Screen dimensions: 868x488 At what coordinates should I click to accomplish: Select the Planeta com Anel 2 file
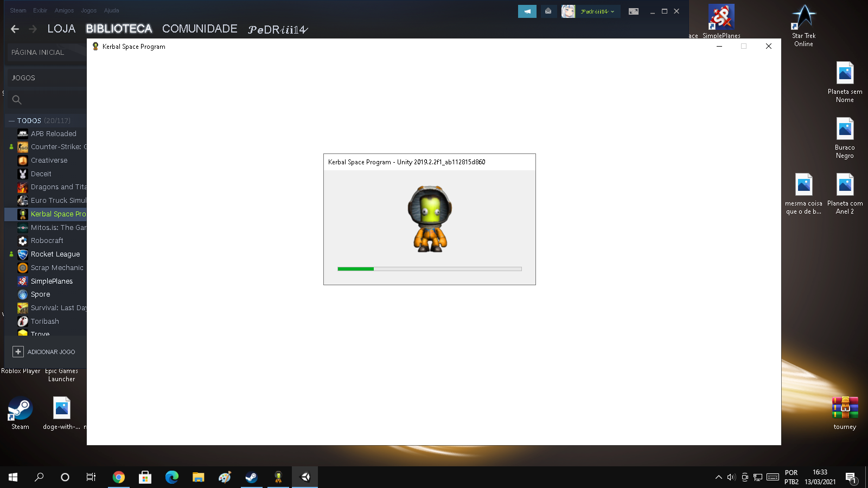(845, 194)
